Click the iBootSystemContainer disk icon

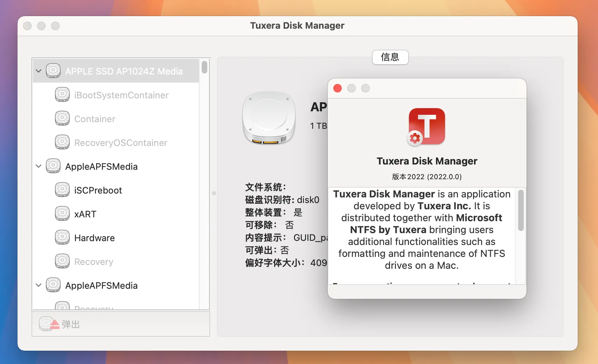coord(62,94)
